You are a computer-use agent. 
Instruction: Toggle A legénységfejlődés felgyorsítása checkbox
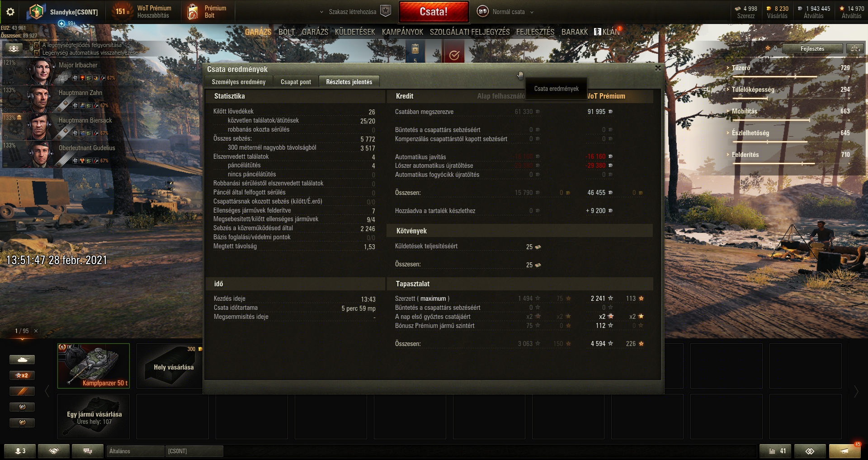[x=37, y=45]
